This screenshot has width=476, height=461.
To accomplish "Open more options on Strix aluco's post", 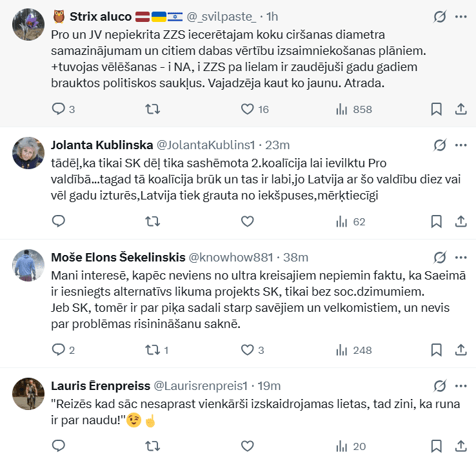I will coord(461,16).
